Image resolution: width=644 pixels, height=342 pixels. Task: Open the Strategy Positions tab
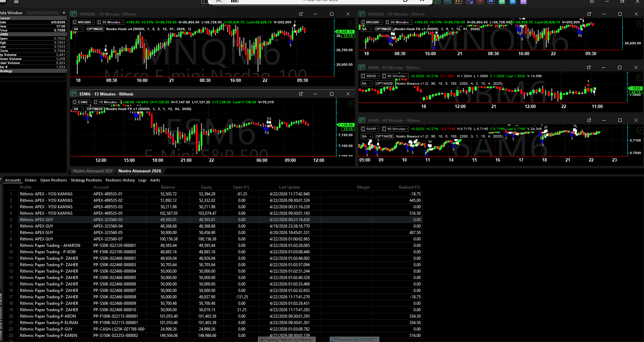click(x=86, y=180)
